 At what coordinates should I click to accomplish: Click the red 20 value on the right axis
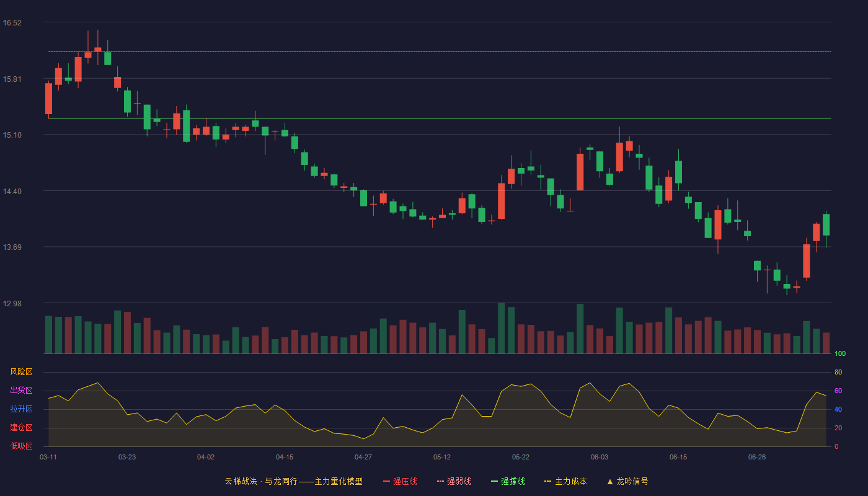[838, 428]
